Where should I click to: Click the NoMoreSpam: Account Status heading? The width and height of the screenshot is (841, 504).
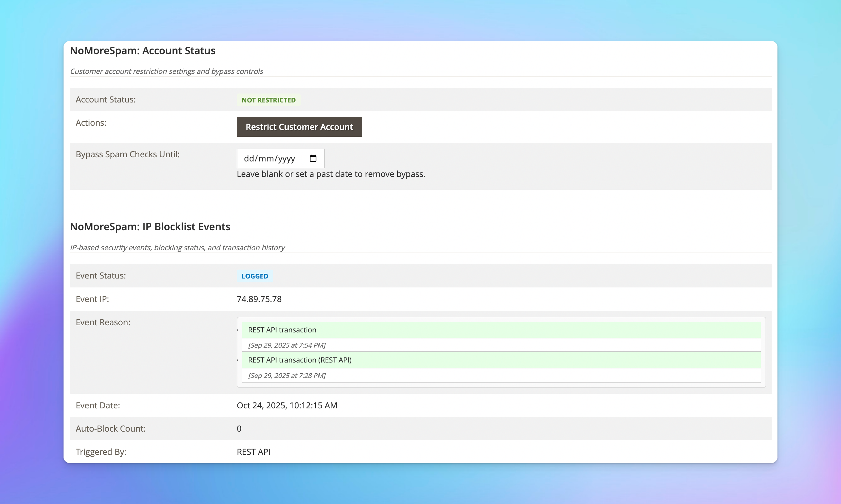(x=143, y=51)
